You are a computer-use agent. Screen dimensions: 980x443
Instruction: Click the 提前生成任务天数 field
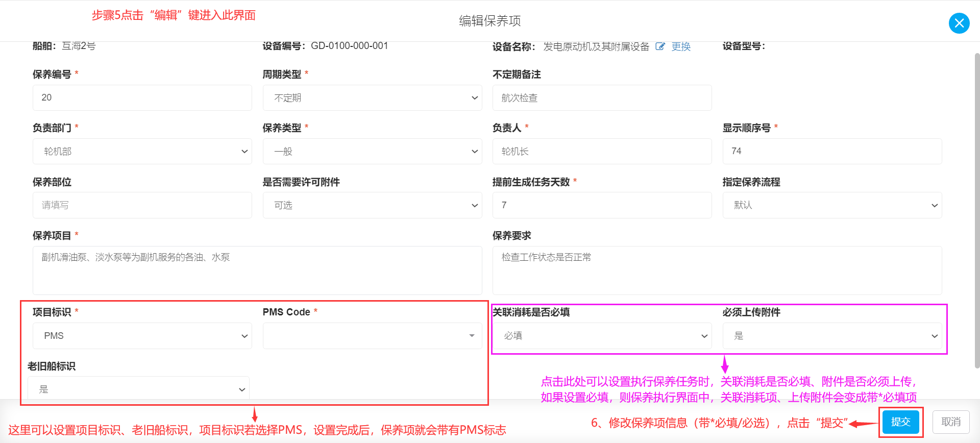pos(602,205)
